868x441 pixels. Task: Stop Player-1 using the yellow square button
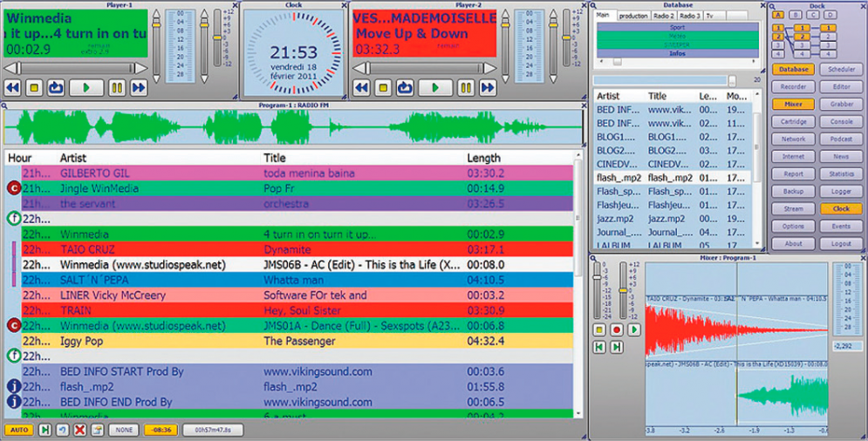click(34, 87)
